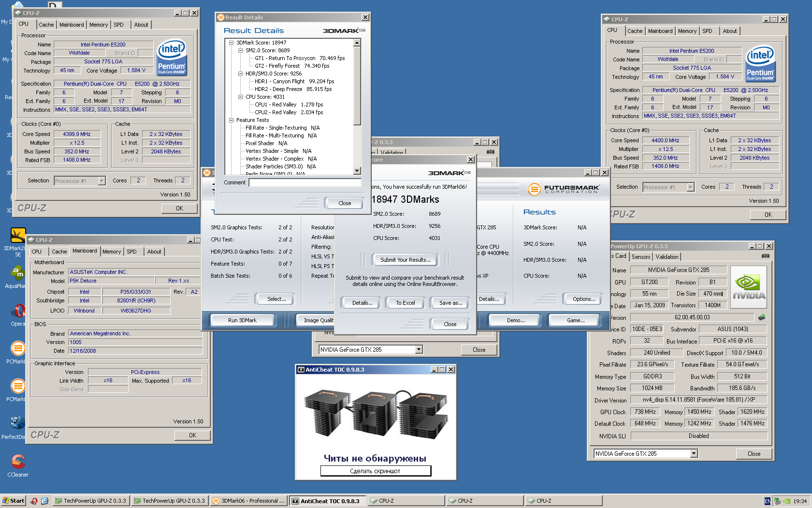This screenshot has width=812, height=508.
Task: Open the 3DMark2001 SE desktop icon
Action: coord(18,236)
